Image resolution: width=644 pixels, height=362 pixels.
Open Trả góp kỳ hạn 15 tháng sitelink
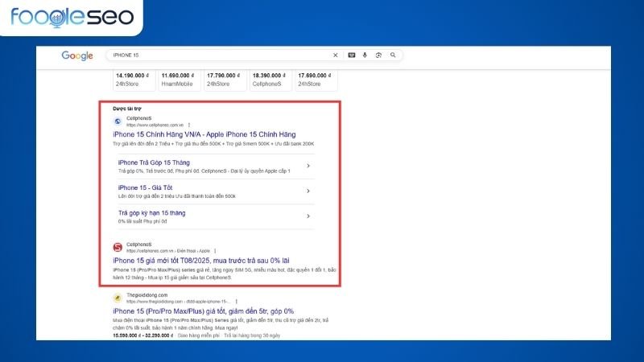pos(151,213)
